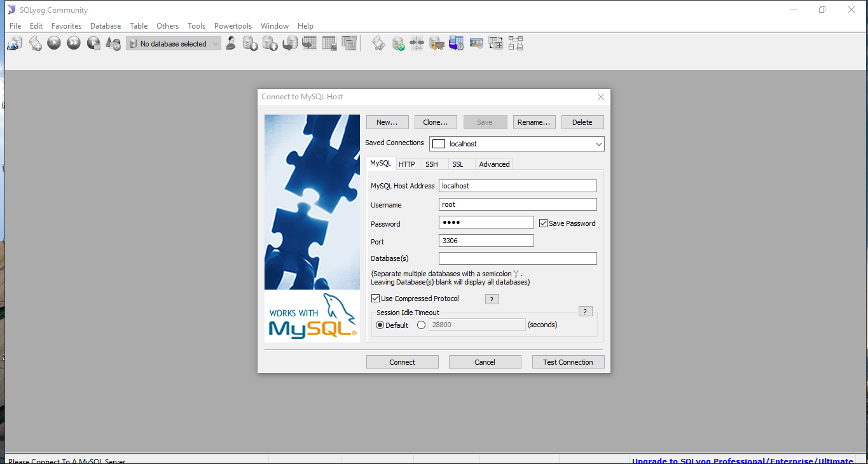Open the Others menu
Screen dimensions: 868x464
[167, 26]
